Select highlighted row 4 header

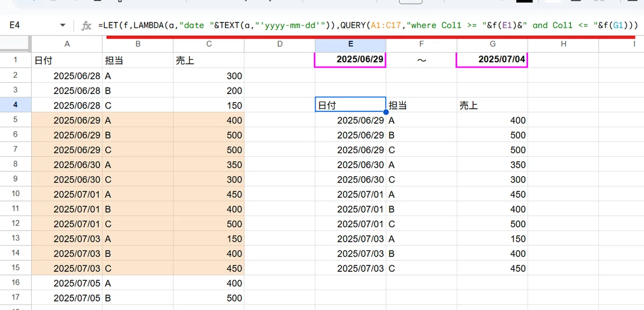pos(16,105)
